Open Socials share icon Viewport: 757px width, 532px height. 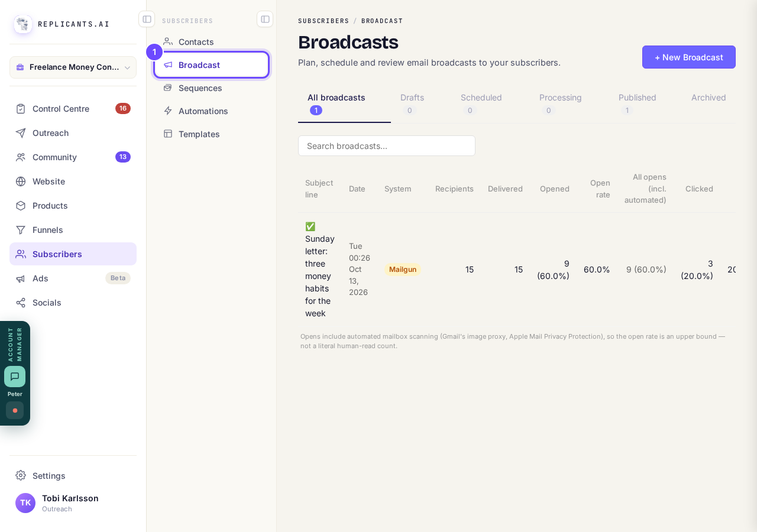(21, 303)
